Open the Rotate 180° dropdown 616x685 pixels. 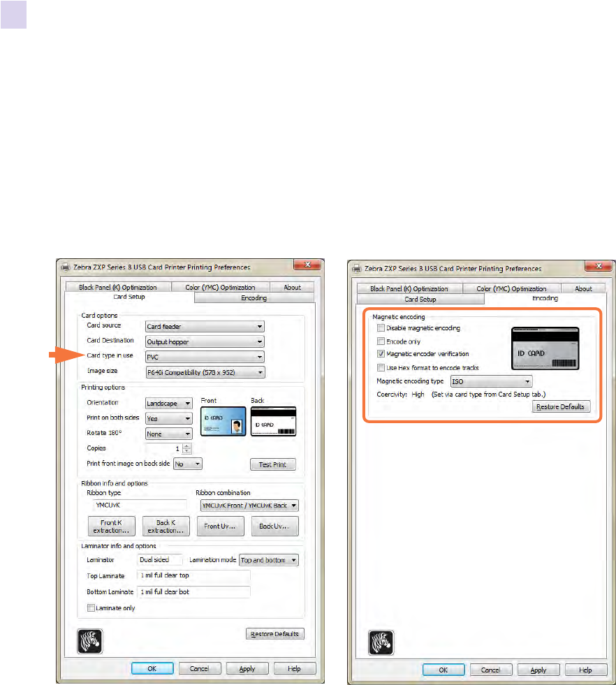[168, 434]
